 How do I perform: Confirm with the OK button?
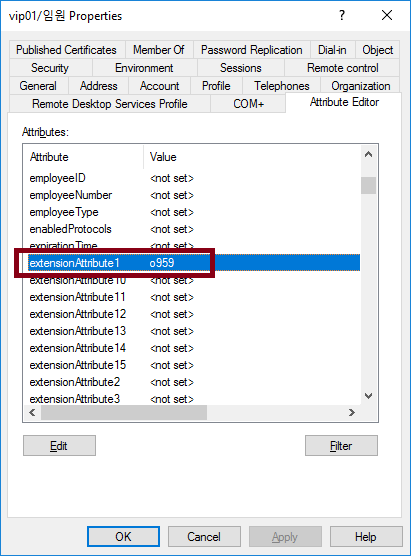(x=123, y=536)
